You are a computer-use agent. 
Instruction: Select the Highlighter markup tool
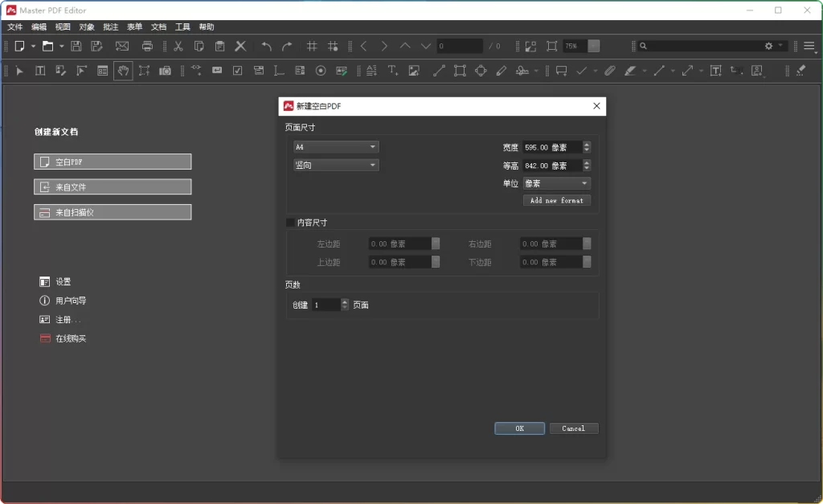tap(629, 71)
